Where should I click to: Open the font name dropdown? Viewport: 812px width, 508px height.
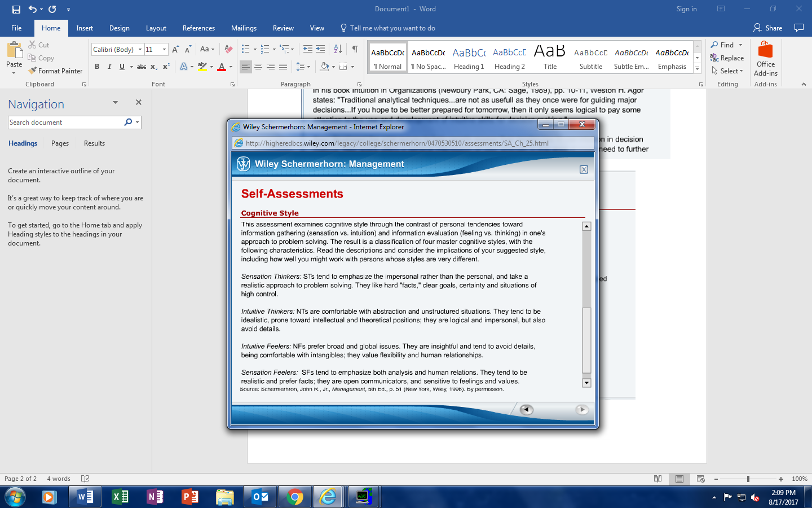click(x=140, y=50)
